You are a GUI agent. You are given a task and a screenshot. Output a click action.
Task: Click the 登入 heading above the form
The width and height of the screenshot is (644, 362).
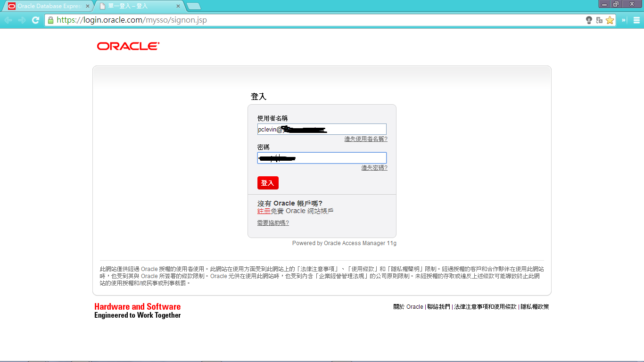pos(258,97)
